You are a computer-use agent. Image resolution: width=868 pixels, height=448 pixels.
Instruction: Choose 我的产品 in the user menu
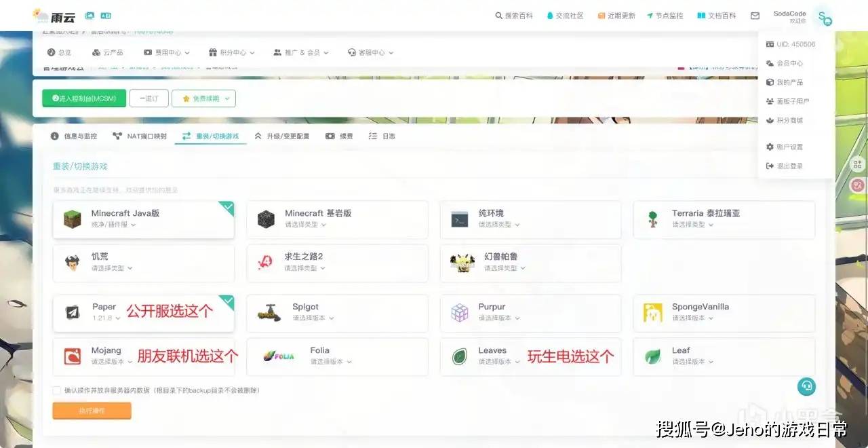point(785,82)
